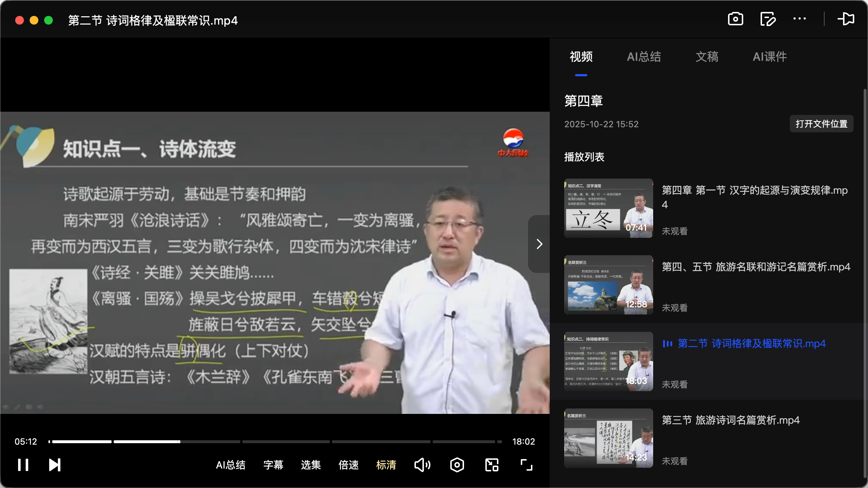Open the 标清 video quality selector
The image size is (868, 488).
[386, 465]
